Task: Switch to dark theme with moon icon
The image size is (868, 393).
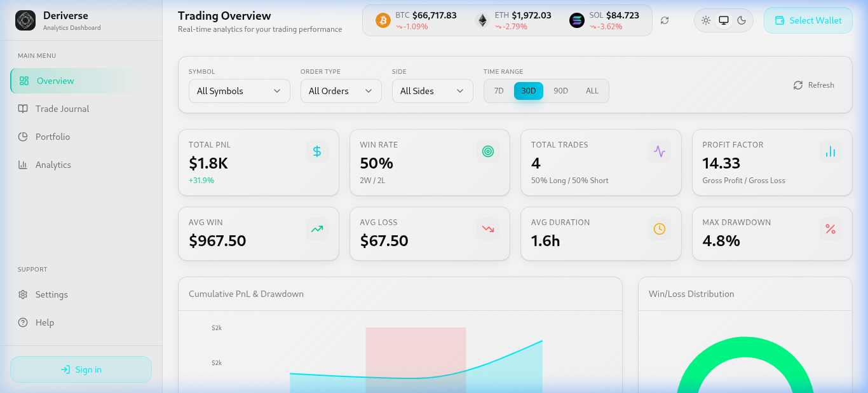Action: (x=742, y=20)
